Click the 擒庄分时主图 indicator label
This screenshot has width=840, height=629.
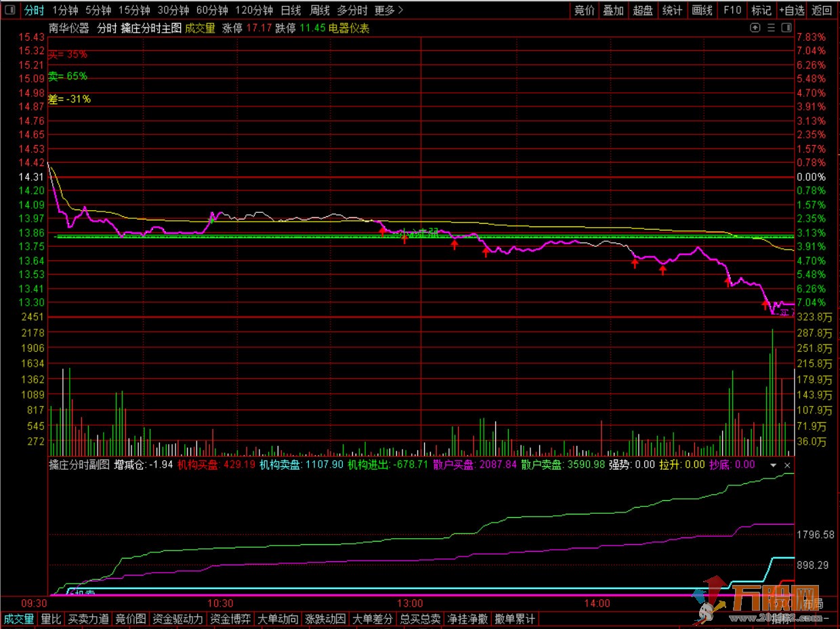[151, 28]
